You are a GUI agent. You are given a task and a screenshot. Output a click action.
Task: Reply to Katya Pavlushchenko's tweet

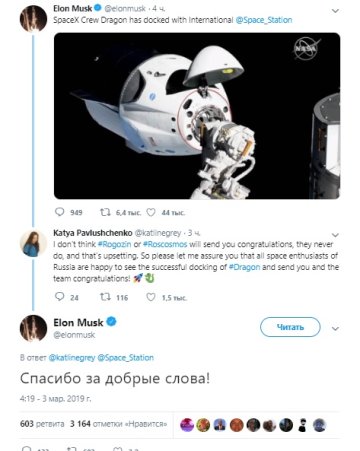(x=59, y=297)
